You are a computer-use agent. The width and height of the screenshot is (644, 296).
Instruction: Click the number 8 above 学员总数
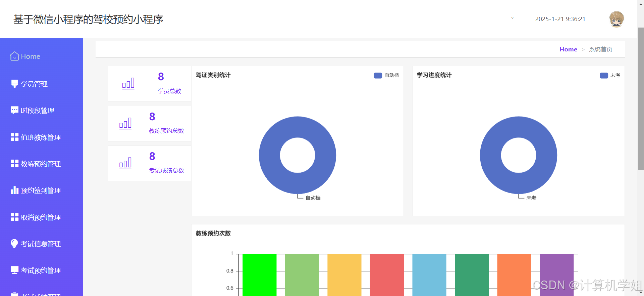tap(161, 77)
